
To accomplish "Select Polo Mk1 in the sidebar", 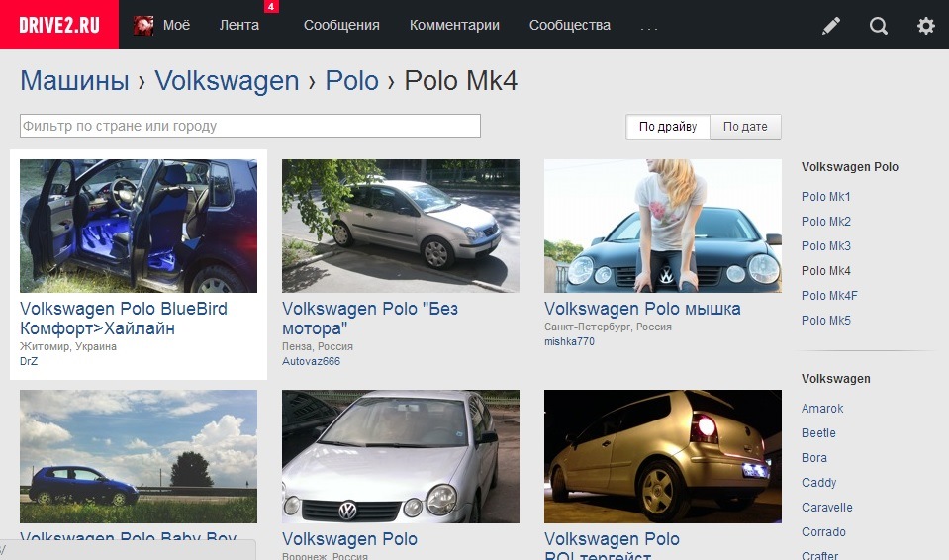I will [x=825, y=197].
